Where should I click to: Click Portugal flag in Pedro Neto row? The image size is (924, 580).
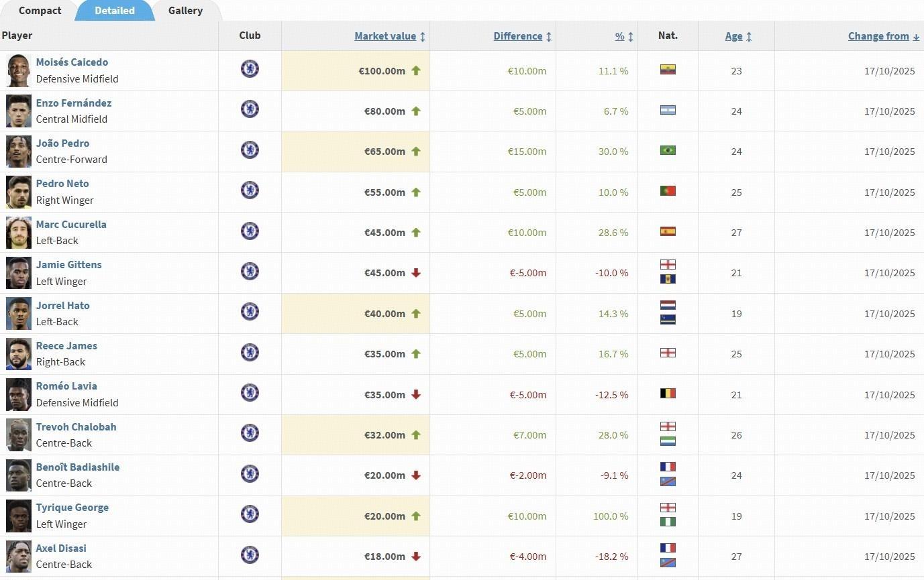coord(668,191)
